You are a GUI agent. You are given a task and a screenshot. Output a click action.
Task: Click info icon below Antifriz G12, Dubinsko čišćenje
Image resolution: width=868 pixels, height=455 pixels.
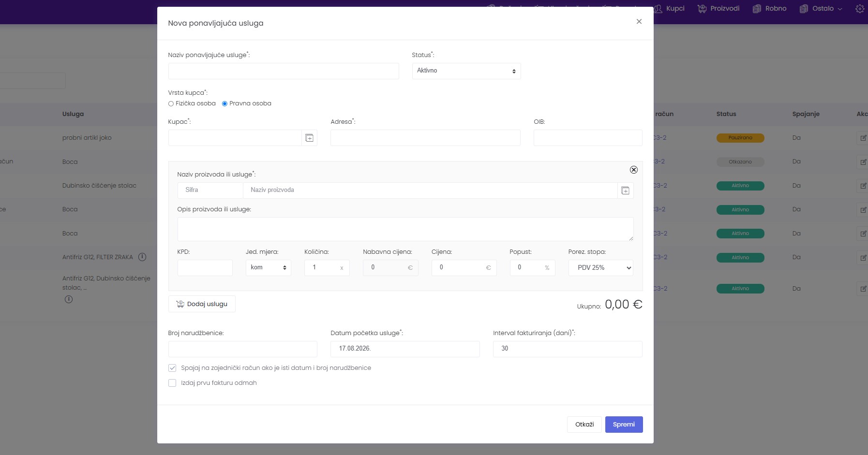coord(69,299)
